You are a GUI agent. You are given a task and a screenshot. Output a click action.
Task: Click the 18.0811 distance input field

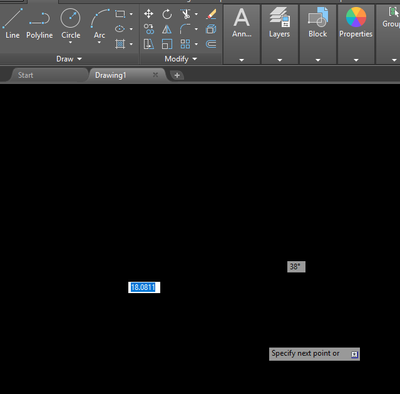(144, 287)
